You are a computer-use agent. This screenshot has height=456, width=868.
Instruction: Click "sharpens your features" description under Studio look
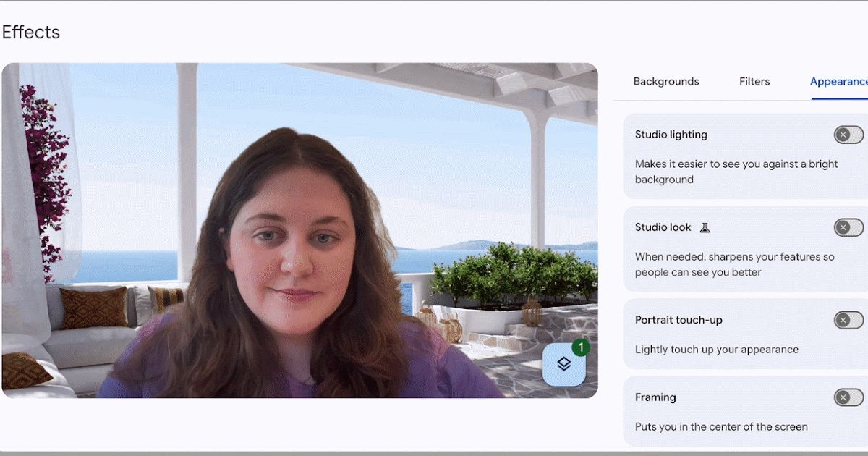click(735, 264)
